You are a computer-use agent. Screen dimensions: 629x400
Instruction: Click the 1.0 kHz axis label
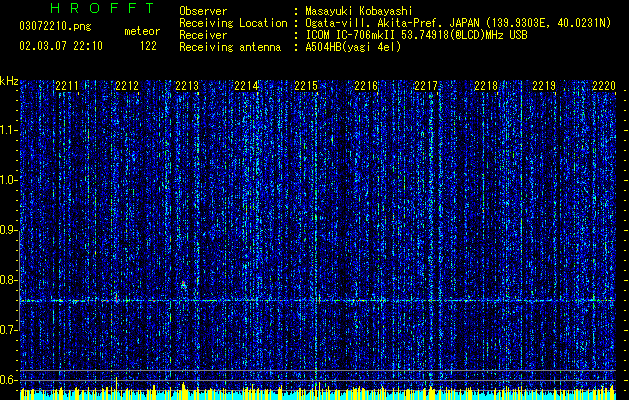8,180
